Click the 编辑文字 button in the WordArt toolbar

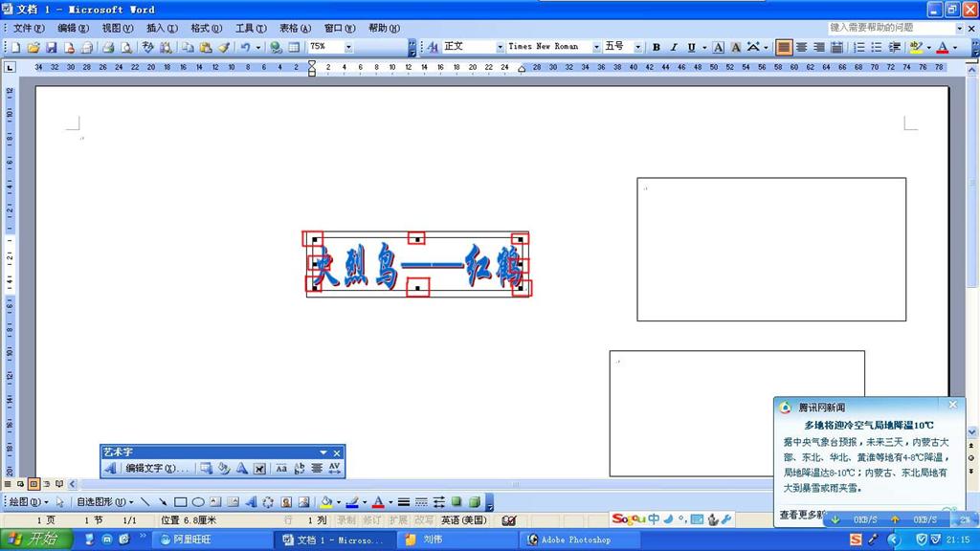pos(157,469)
